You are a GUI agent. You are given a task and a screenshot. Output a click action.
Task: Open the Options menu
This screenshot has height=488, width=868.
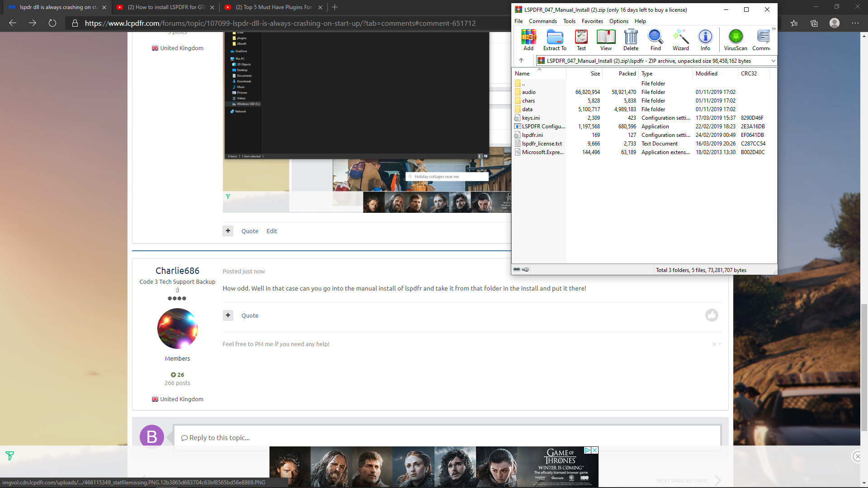coord(618,21)
